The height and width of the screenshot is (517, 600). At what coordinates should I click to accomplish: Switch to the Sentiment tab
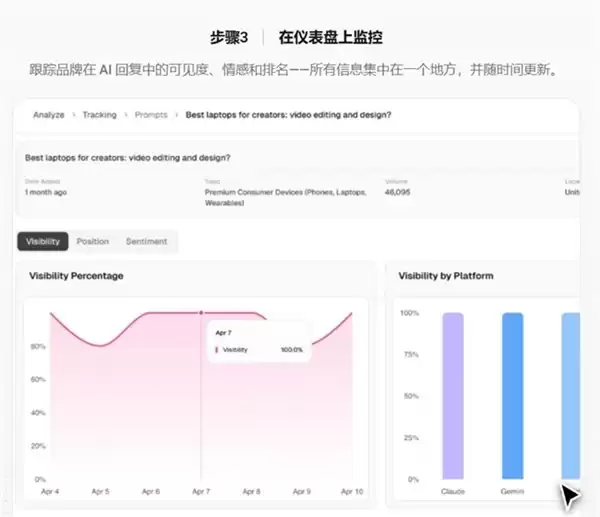(147, 241)
